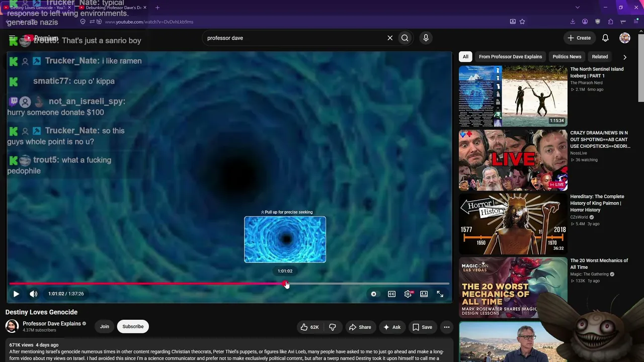Screen dimensions: 644x362
Task: Select the Politics News chip
Action: point(567,57)
